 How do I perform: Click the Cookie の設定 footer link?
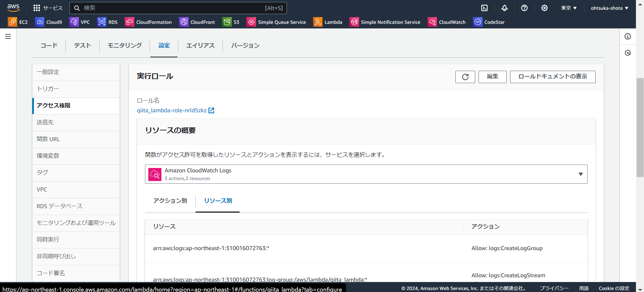[x=614, y=288]
